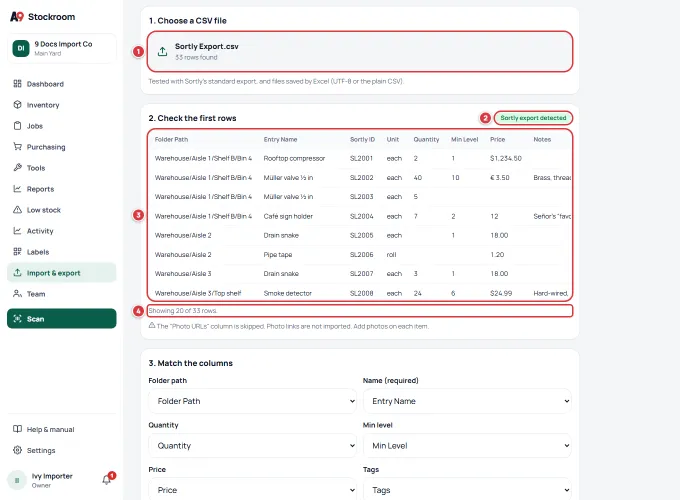
Task: Click the Folder Path column header
Action: coord(171,139)
